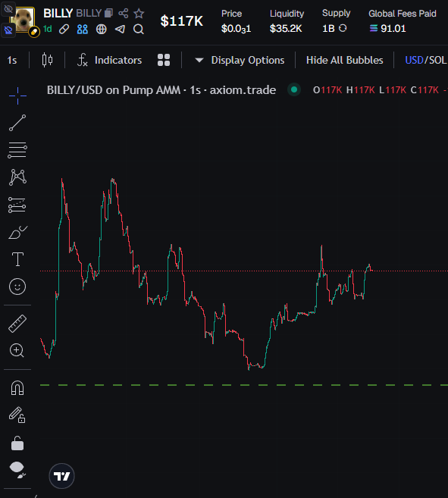Screen dimensions: 448x498
Task: Click the BILLY token name heading
Action: coord(58,14)
